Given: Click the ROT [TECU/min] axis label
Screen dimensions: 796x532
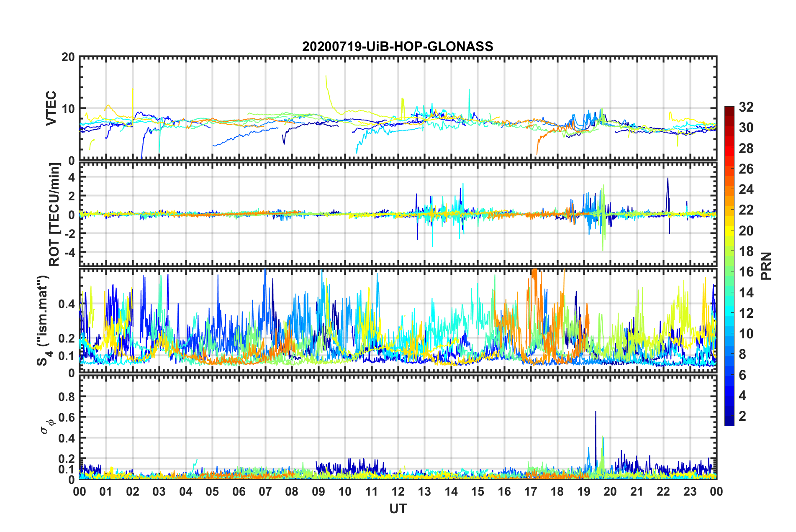Looking at the screenshot, I should click(x=54, y=215).
